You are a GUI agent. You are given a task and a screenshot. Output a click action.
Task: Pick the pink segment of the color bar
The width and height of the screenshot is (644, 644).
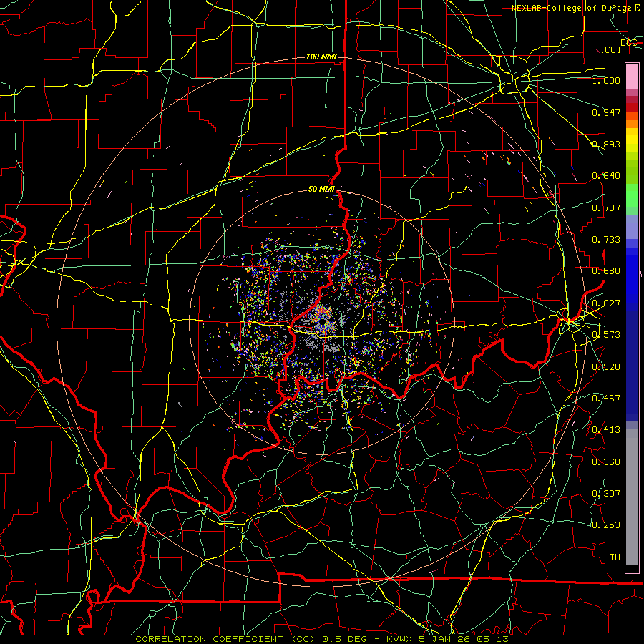[x=632, y=77]
